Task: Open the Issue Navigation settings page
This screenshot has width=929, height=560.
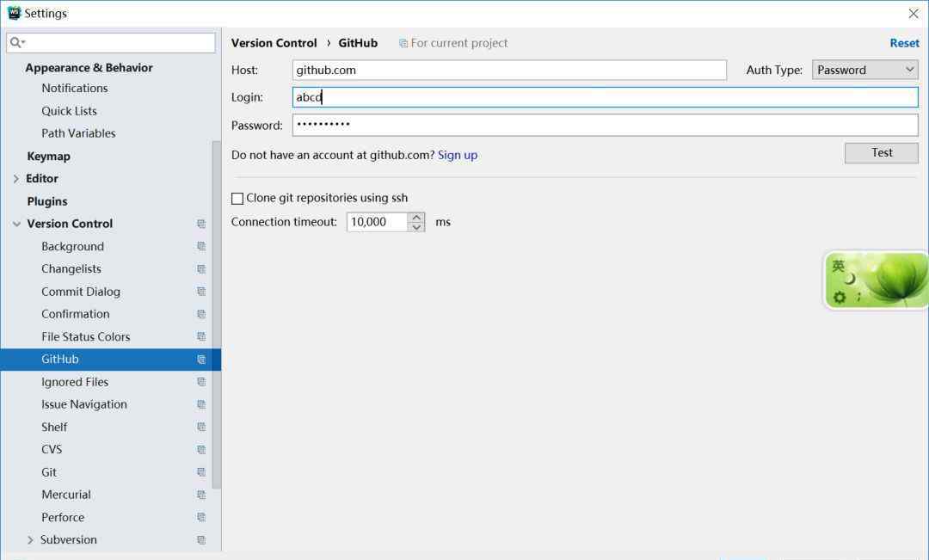Action: tap(84, 405)
